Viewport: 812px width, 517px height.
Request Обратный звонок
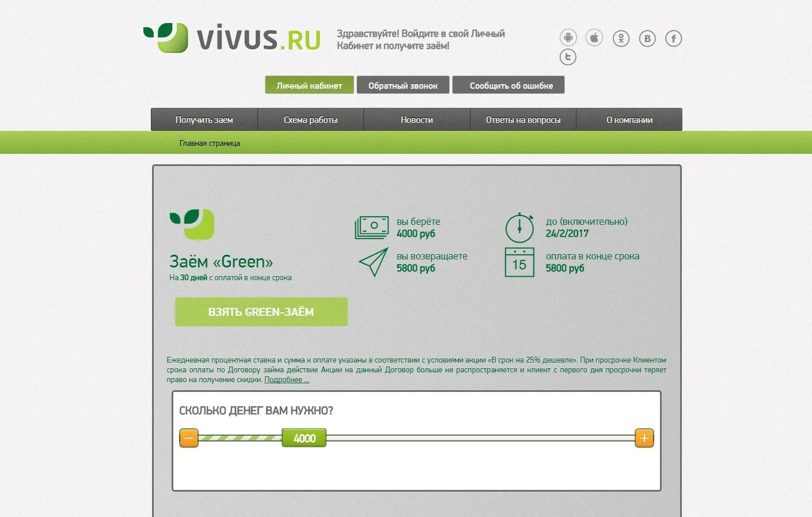[x=403, y=85]
